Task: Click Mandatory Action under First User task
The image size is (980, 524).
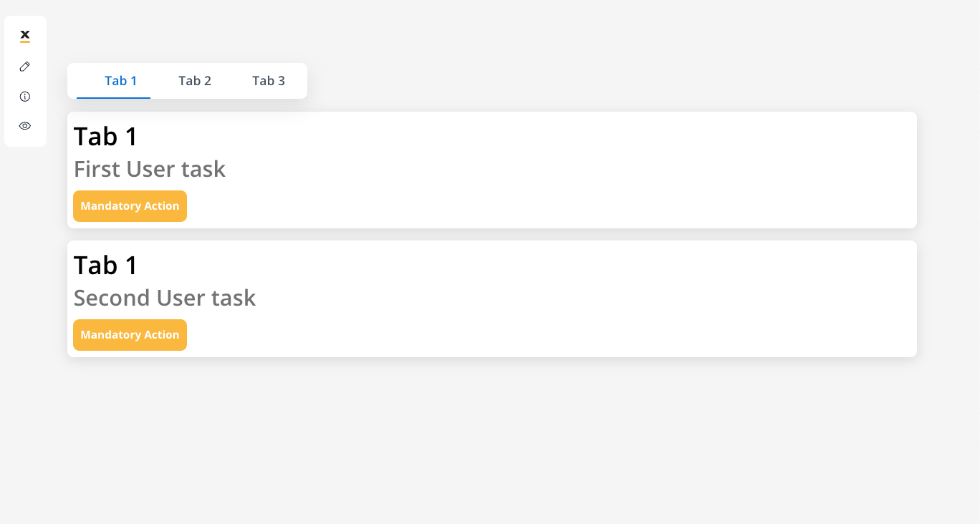Action: click(x=130, y=206)
